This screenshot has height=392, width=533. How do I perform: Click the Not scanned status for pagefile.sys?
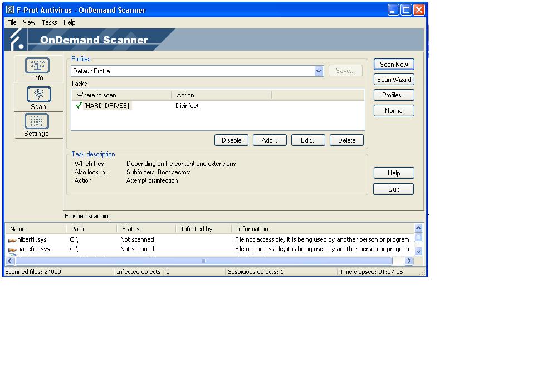pos(137,249)
